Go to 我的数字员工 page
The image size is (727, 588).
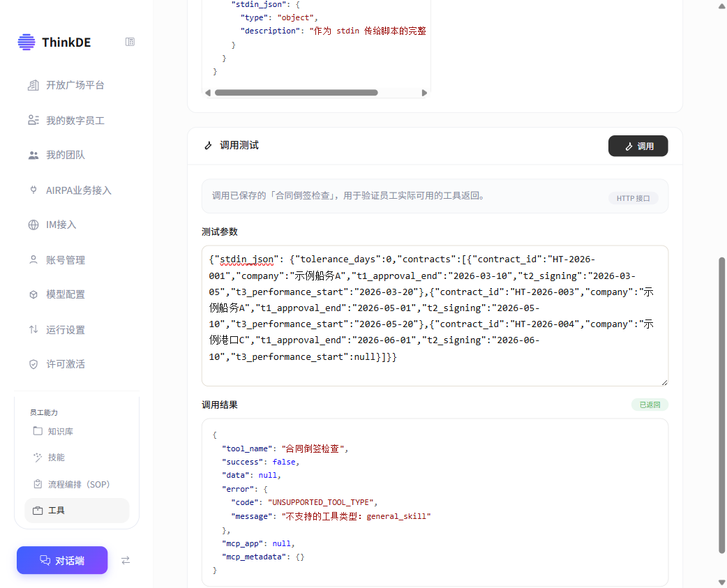coord(77,121)
